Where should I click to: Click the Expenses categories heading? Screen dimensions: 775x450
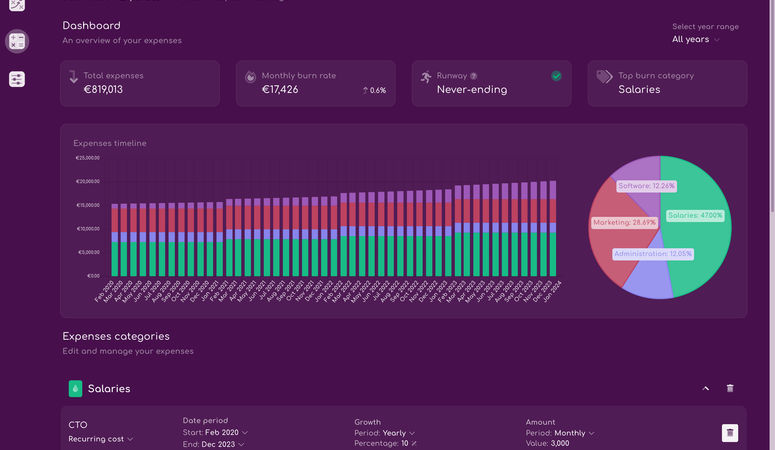coord(116,336)
